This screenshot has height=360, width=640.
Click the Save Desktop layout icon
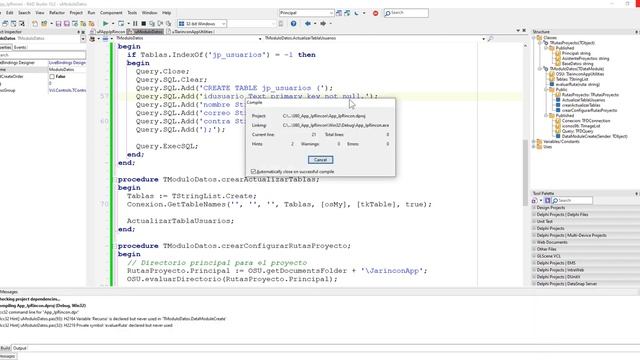pyautogui.click(x=339, y=13)
